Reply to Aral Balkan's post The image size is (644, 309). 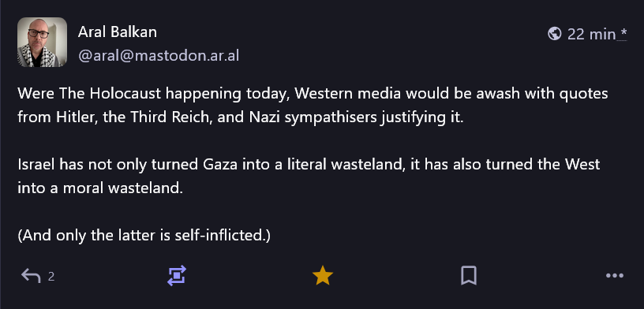coord(32,276)
